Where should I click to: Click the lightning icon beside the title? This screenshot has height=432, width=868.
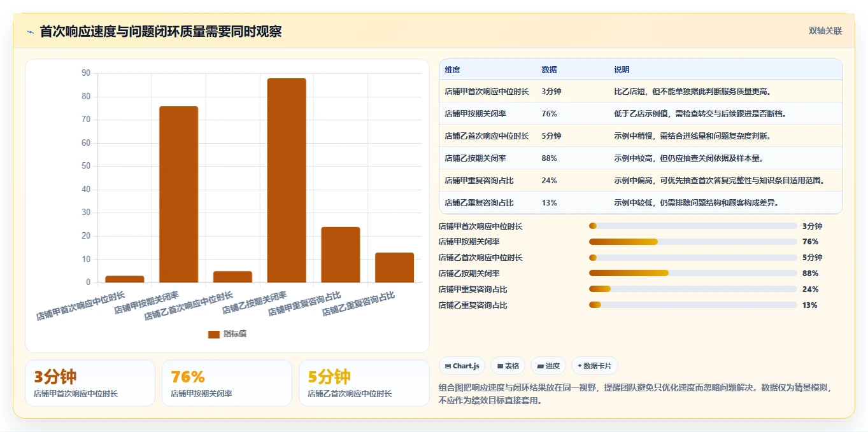[30, 32]
